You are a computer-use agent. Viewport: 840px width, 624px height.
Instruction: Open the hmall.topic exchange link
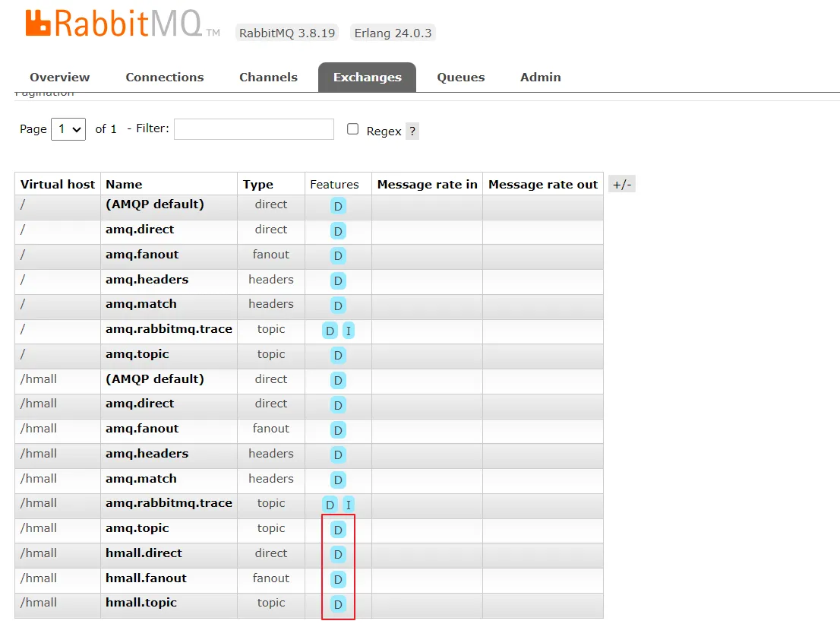(141, 603)
